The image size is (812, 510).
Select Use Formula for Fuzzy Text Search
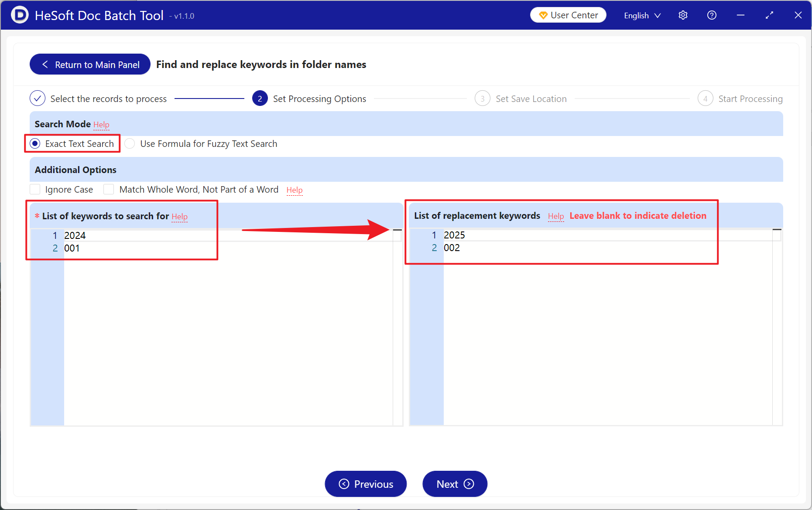[x=130, y=144]
